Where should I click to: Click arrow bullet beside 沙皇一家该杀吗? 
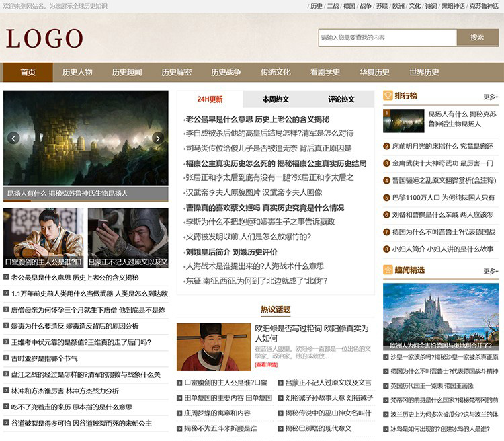click(x=386, y=357)
